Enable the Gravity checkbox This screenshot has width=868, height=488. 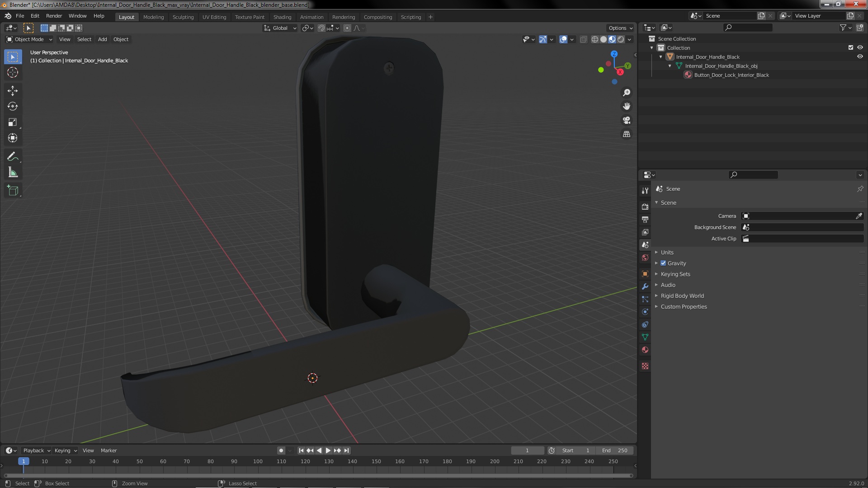coord(663,263)
